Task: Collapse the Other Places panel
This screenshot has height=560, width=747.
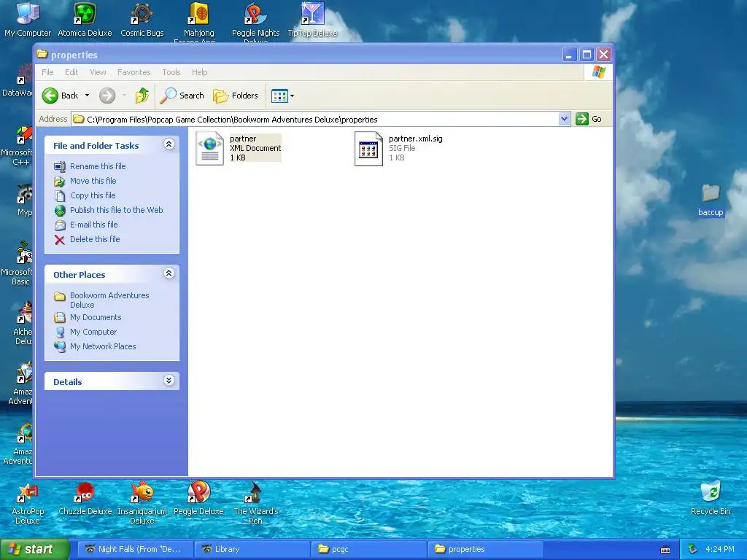Action: [x=169, y=273]
